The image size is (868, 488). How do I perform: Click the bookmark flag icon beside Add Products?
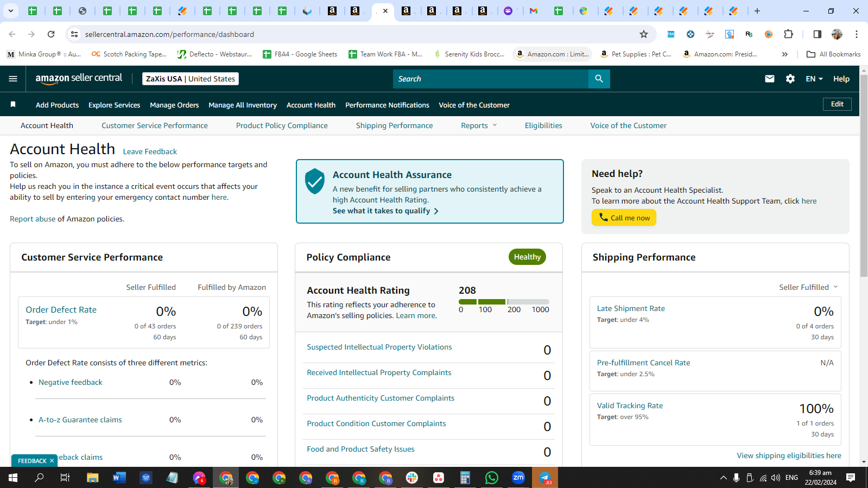(x=13, y=104)
